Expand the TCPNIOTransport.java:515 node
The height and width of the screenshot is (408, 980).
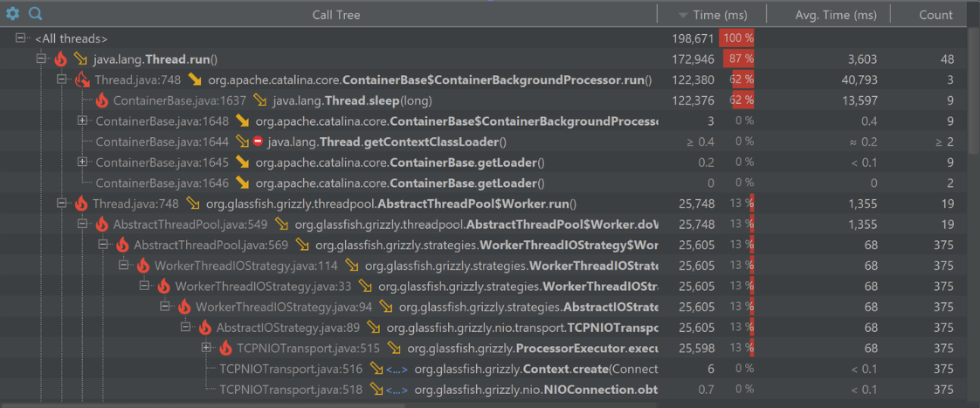[206, 348]
